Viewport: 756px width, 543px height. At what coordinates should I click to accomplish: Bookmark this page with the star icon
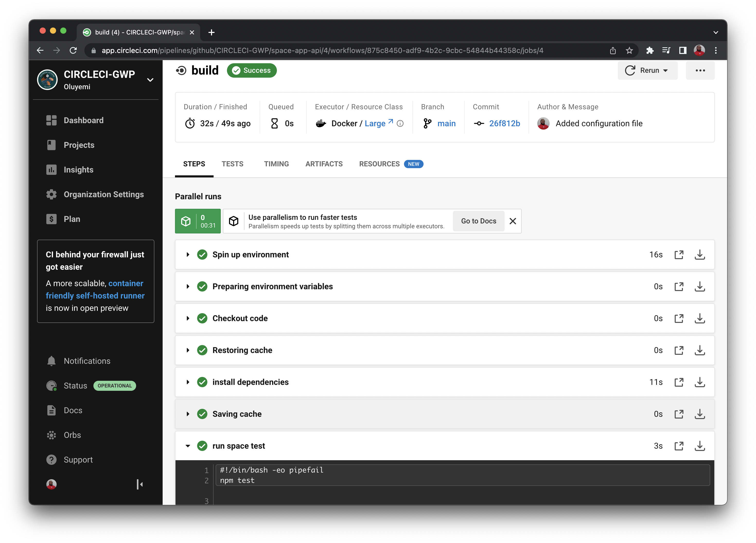(x=629, y=50)
